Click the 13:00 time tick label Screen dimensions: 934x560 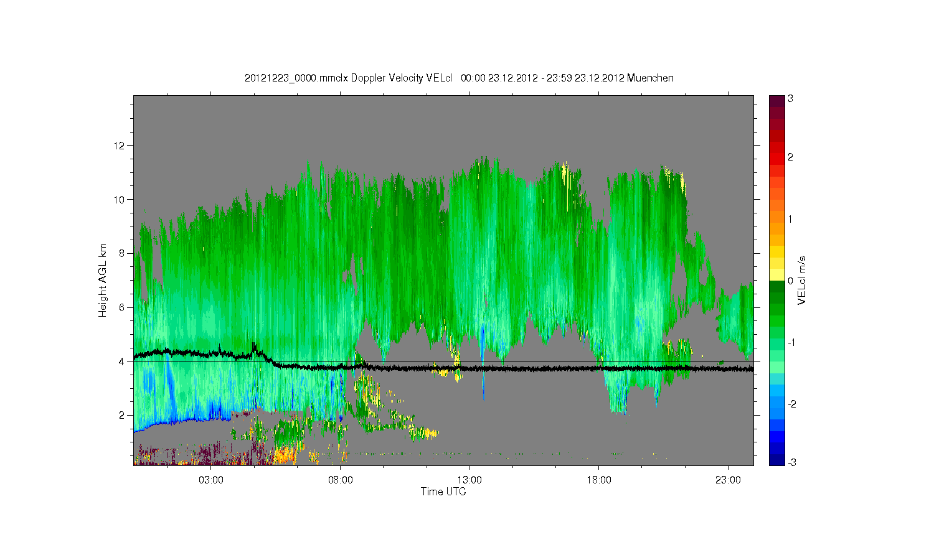pos(469,480)
